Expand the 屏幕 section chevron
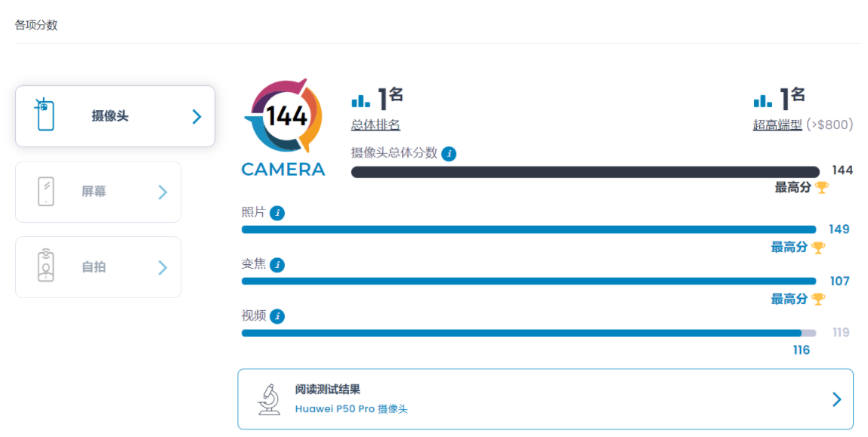Screen dimensions: 868x437 tap(162, 192)
